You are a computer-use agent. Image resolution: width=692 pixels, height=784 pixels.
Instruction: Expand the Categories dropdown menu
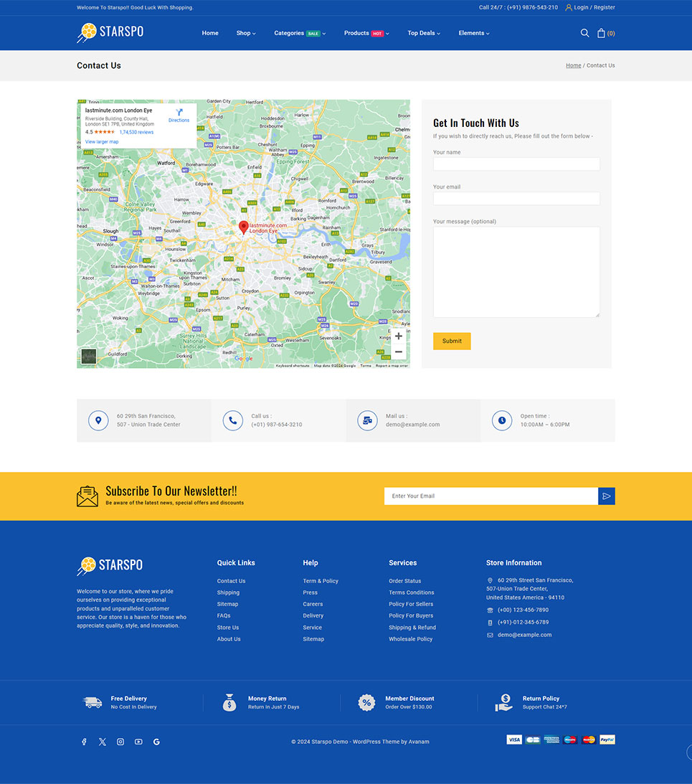coord(300,33)
